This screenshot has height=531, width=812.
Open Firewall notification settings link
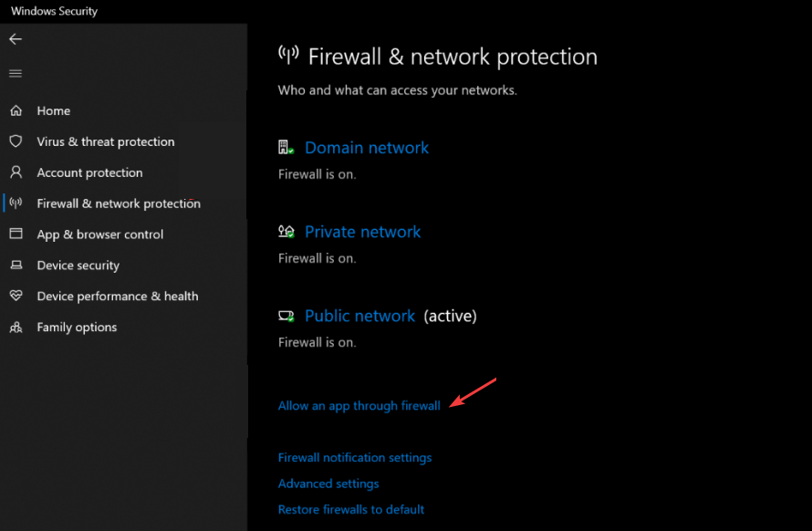click(x=355, y=458)
